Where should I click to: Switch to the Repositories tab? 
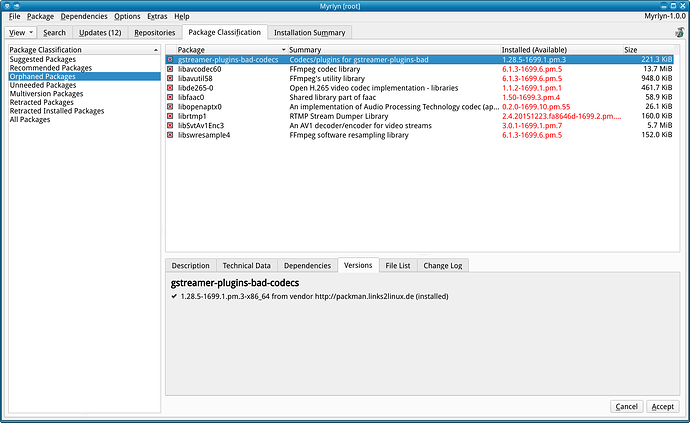point(154,33)
